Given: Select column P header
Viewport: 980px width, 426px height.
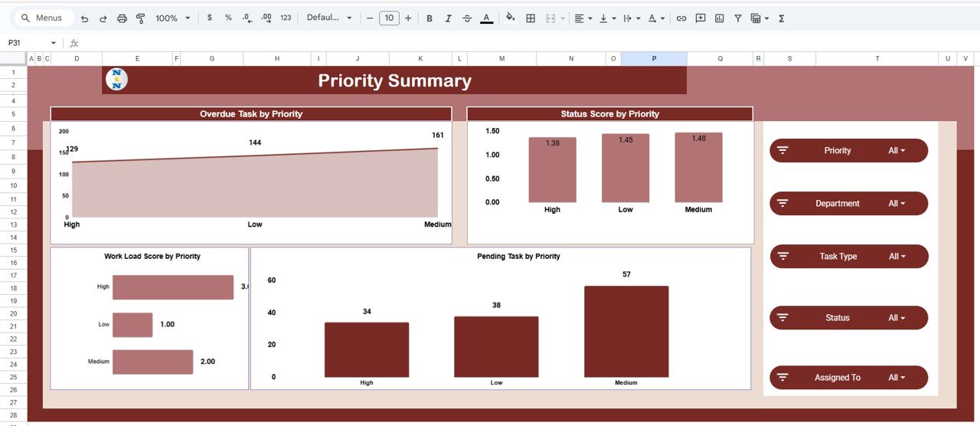Looking at the screenshot, I should pyautogui.click(x=653, y=59).
